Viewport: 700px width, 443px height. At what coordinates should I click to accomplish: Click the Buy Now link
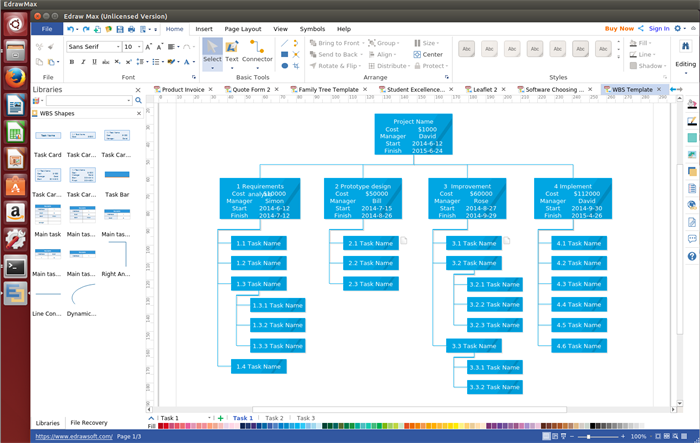coord(619,29)
